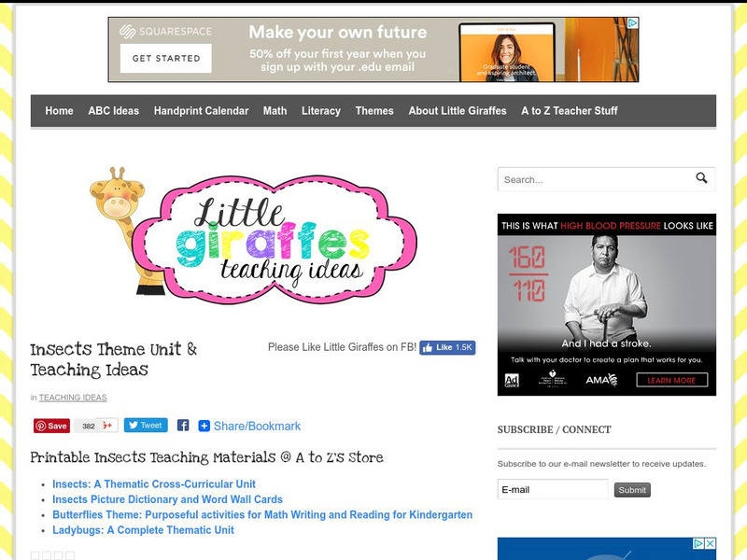Open the Home menu item
The image size is (747, 560).
click(59, 111)
